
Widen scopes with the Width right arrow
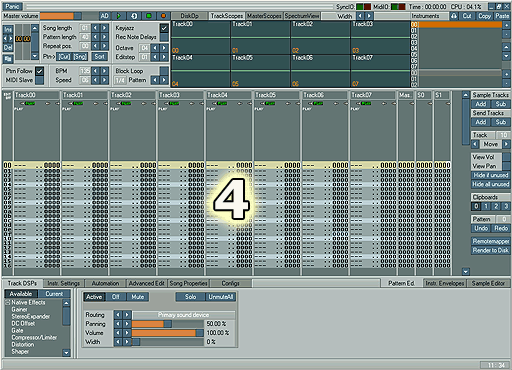pyautogui.click(x=369, y=16)
